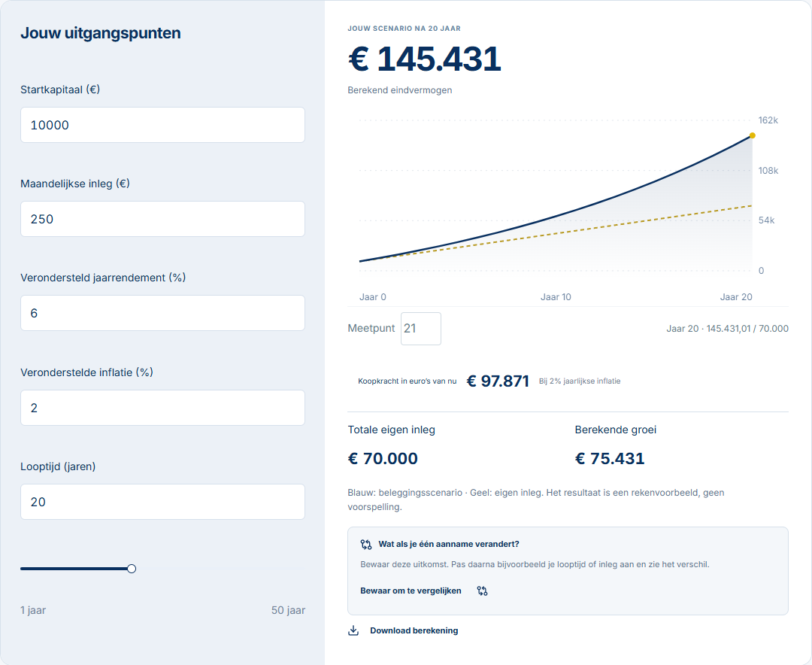Click the Berekende groei € 75.431 value
This screenshot has width=812, height=665.
coord(610,459)
